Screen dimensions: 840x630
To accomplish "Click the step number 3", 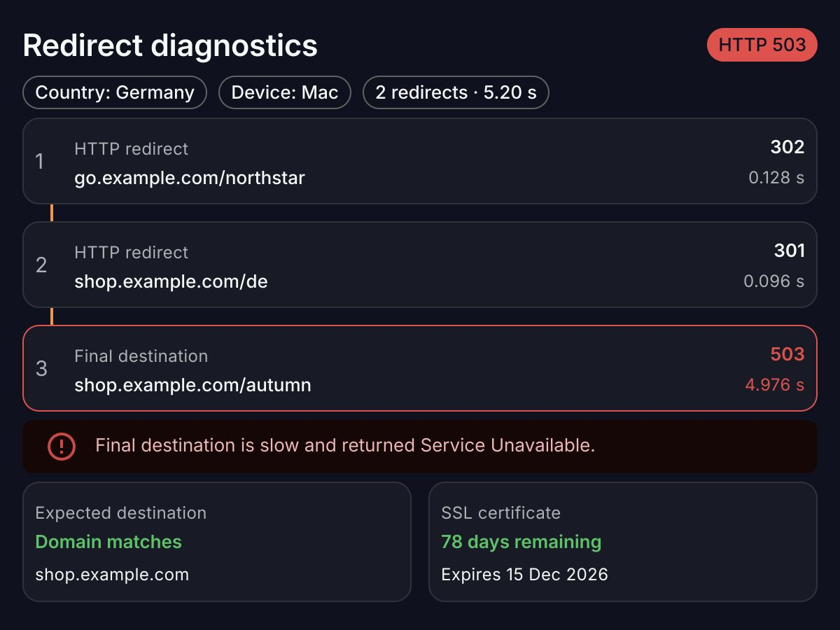I will [x=41, y=369].
